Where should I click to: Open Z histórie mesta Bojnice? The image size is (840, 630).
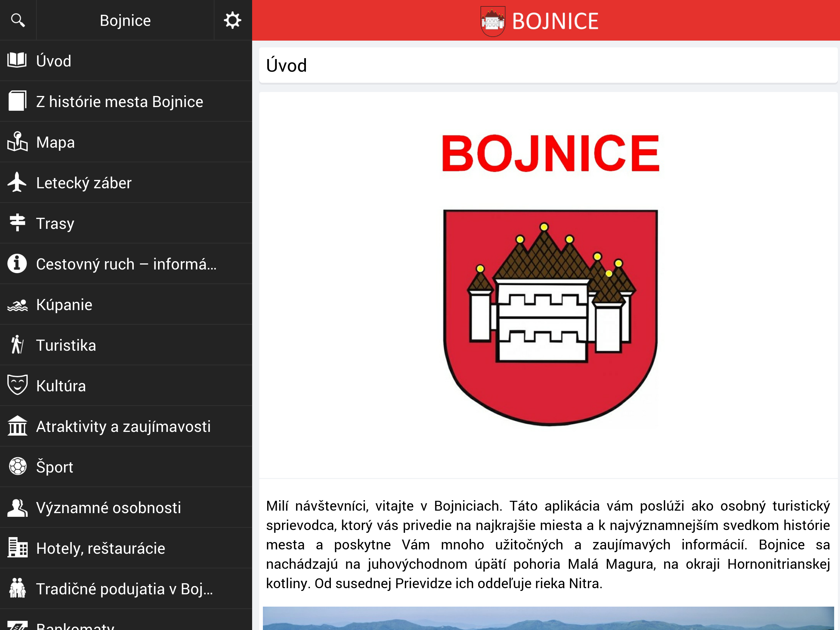pos(126,102)
